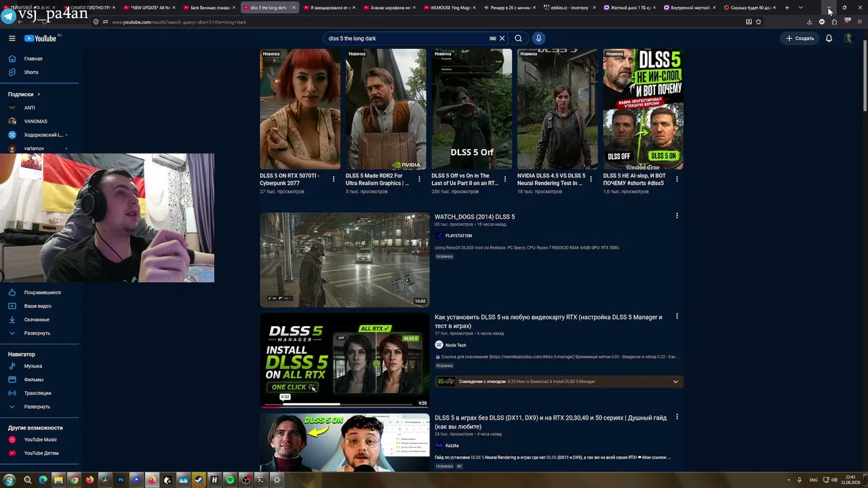Open the WATCH_DOGS video thumbnail
Viewport: 868px width, 488px height.
coord(344,260)
